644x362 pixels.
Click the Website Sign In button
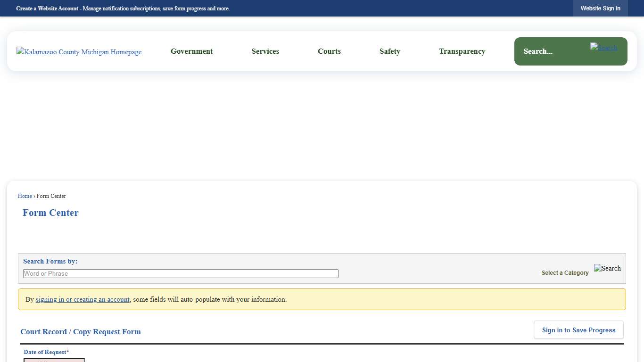tap(600, 8)
